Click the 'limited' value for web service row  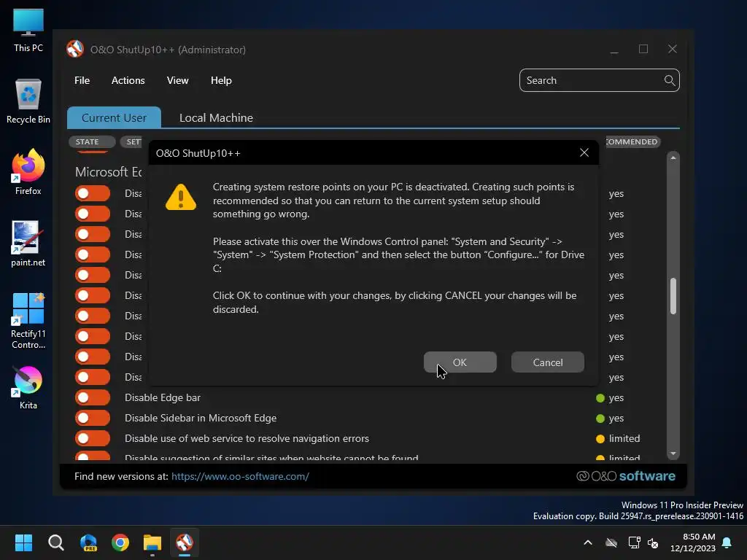[x=624, y=438]
